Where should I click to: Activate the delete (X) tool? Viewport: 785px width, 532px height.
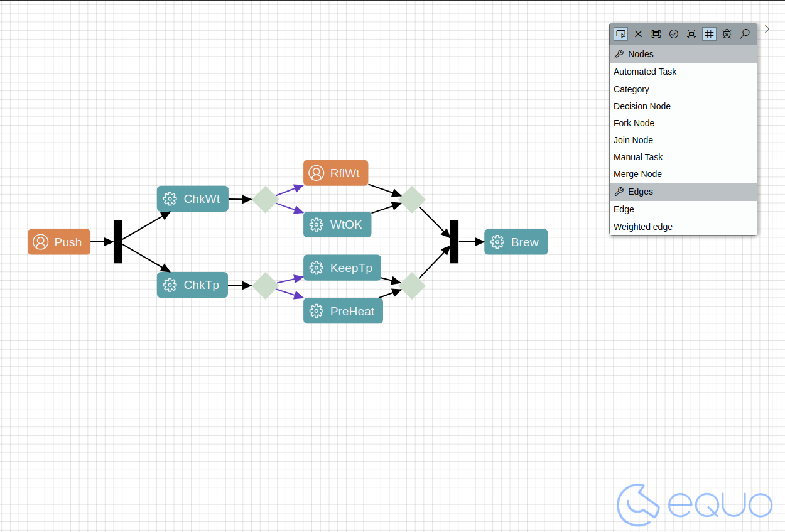click(x=638, y=34)
